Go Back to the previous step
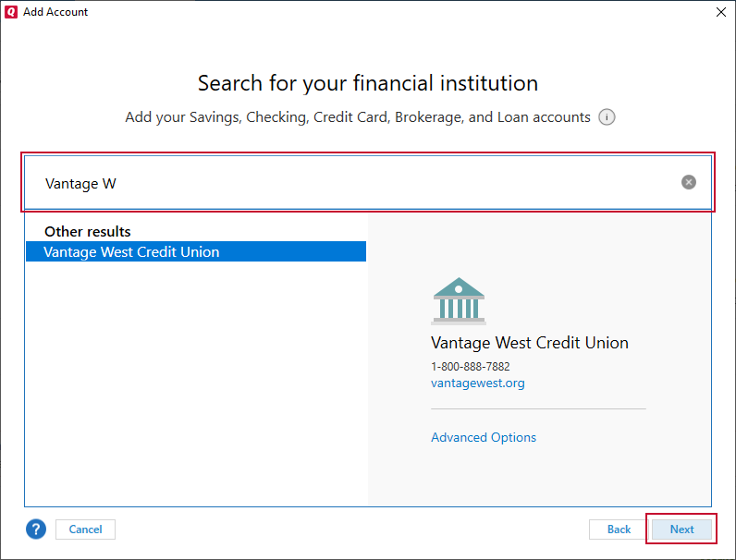Viewport: 736px width, 560px height. (x=619, y=530)
